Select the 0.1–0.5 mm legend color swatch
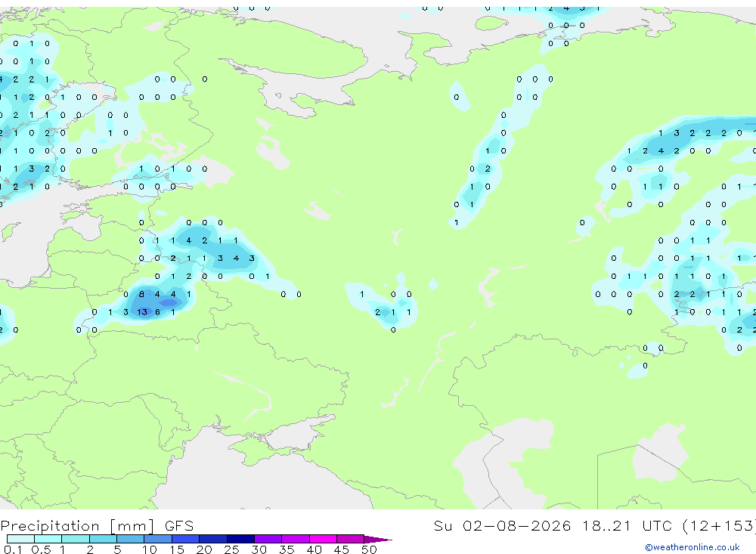The image size is (756, 554). (20, 539)
